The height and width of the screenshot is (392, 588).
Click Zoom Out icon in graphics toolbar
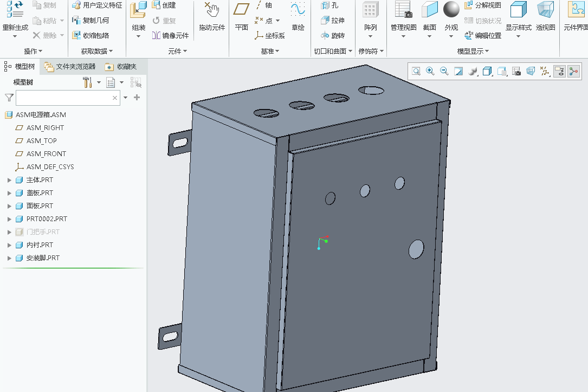(x=444, y=71)
